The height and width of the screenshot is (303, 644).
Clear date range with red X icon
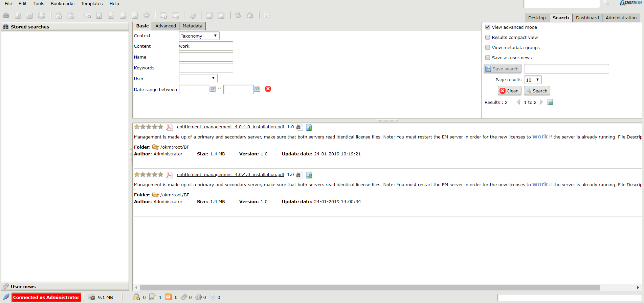pos(268,89)
